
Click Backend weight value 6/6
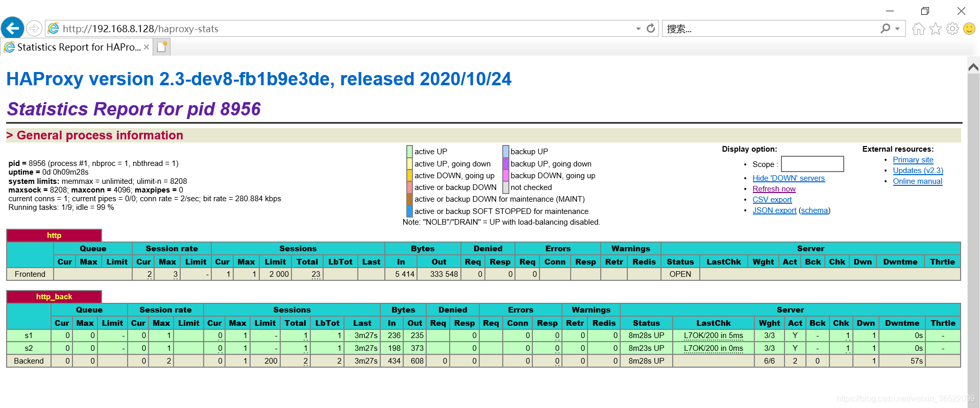[769, 361]
